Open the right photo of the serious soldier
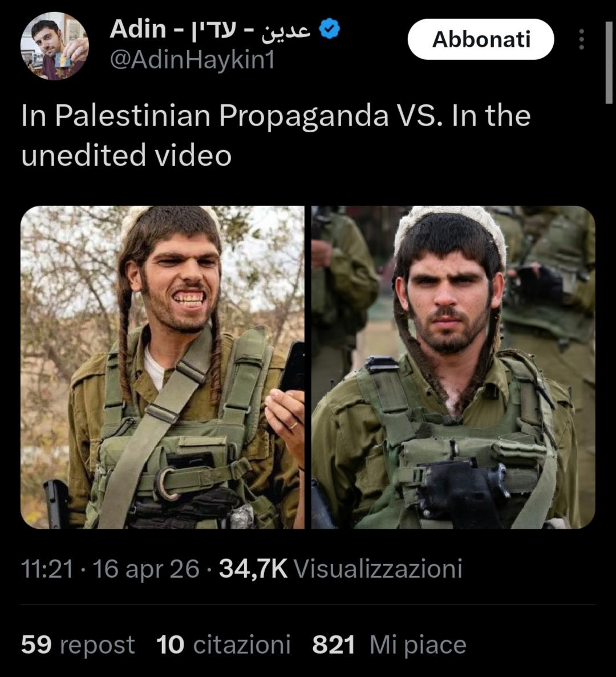Screen dimensions: 616x677 pyautogui.click(x=453, y=367)
